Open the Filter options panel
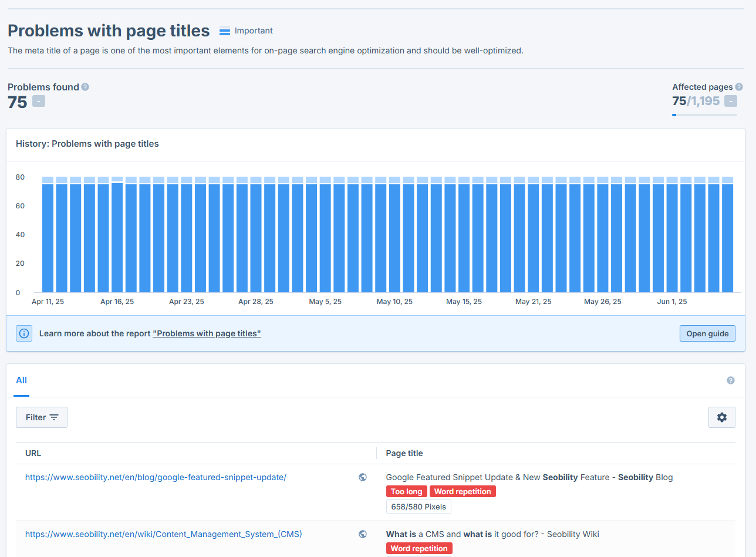This screenshot has width=756, height=557. point(41,417)
